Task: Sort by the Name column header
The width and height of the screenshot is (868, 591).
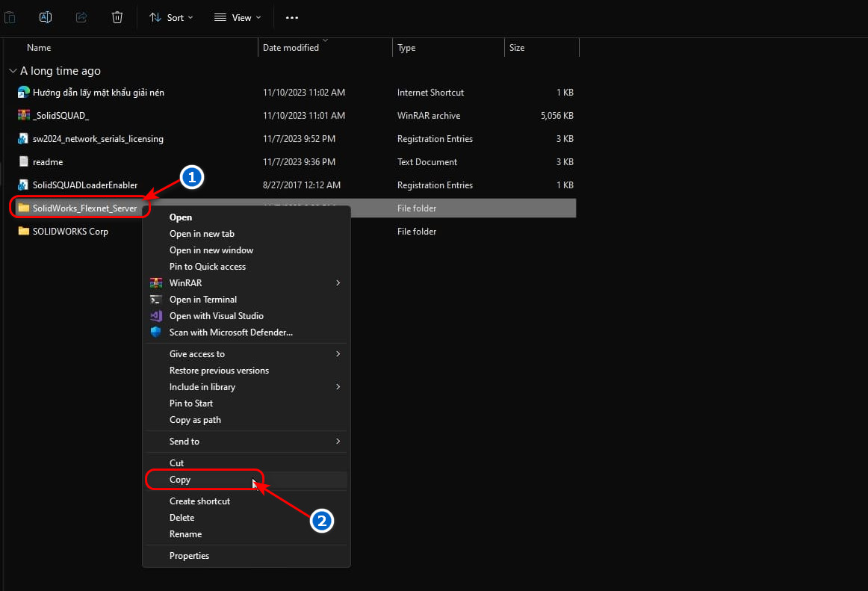Action: point(39,48)
